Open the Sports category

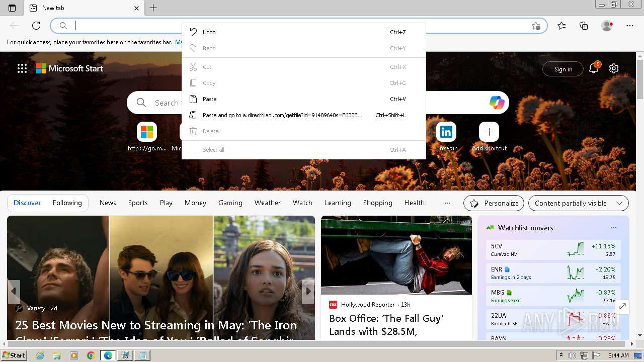point(138,203)
